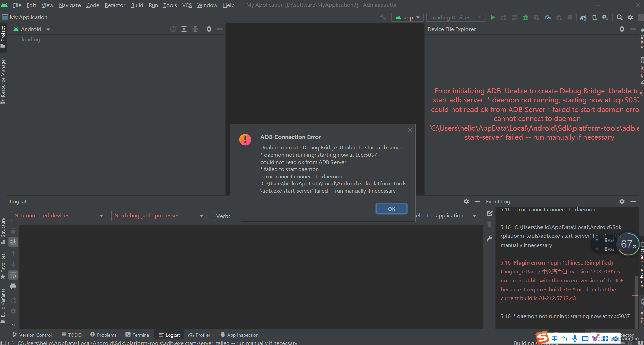Open the Android view selector dropdown

point(31,29)
